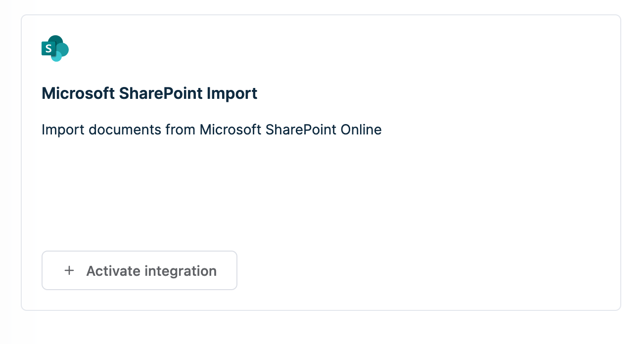Click the word 'Import' in the bold title
Image resolution: width=644 pixels, height=344 pixels.
click(230, 93)
